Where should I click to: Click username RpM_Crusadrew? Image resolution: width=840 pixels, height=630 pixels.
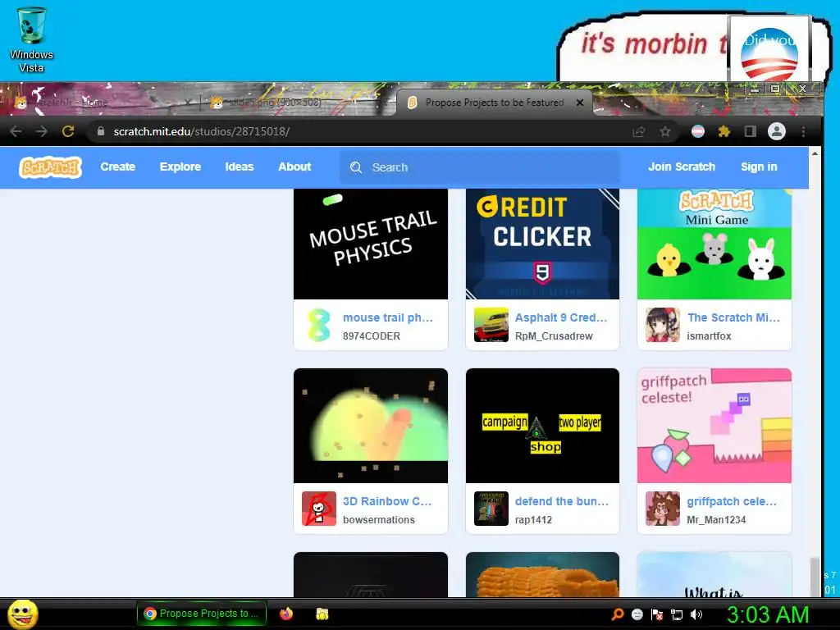[x=554, y=336]
